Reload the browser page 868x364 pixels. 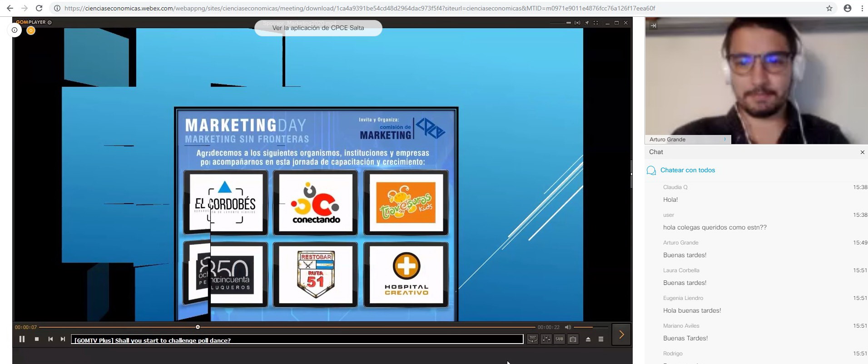[x=39, y=8]
